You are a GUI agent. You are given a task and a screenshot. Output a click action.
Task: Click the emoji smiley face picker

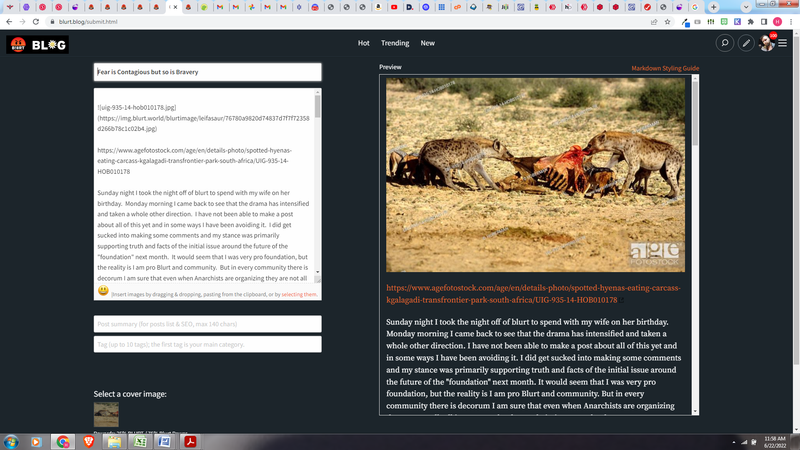coord(103,290)
